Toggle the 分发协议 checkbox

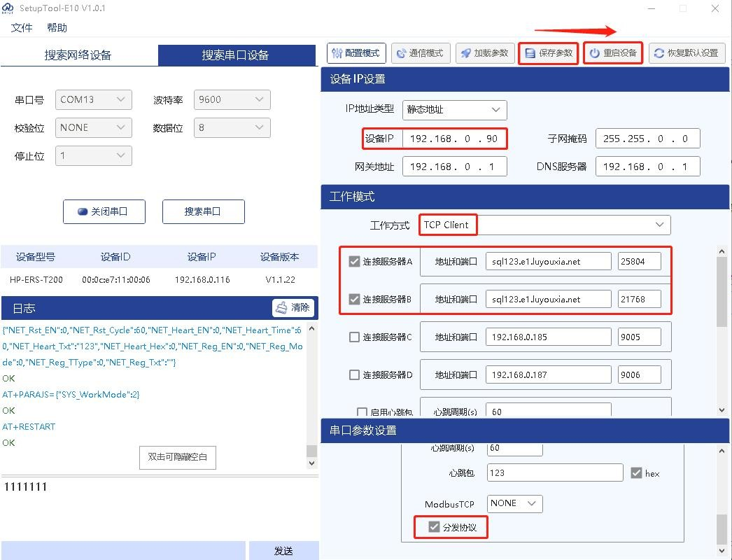tap(434, 527)
